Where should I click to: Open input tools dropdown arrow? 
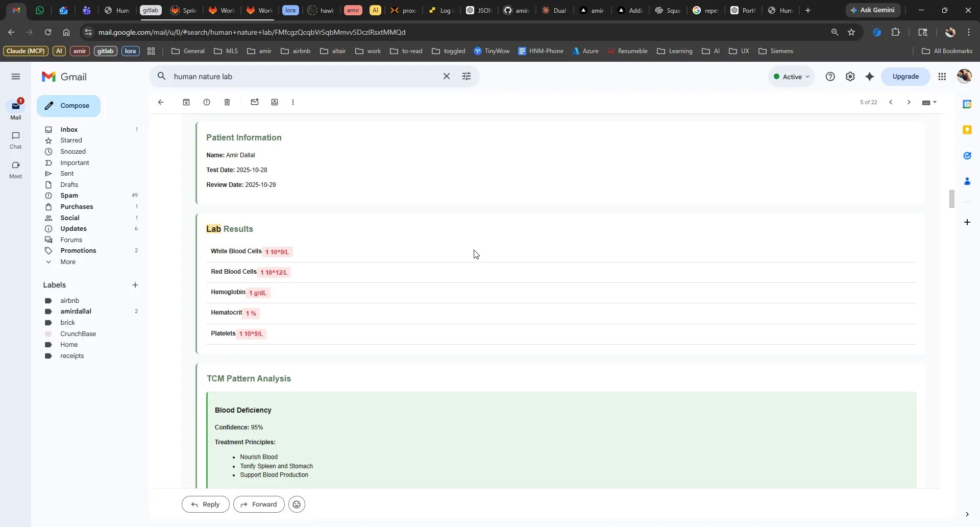pyautogui.click(x=935, y=102)
